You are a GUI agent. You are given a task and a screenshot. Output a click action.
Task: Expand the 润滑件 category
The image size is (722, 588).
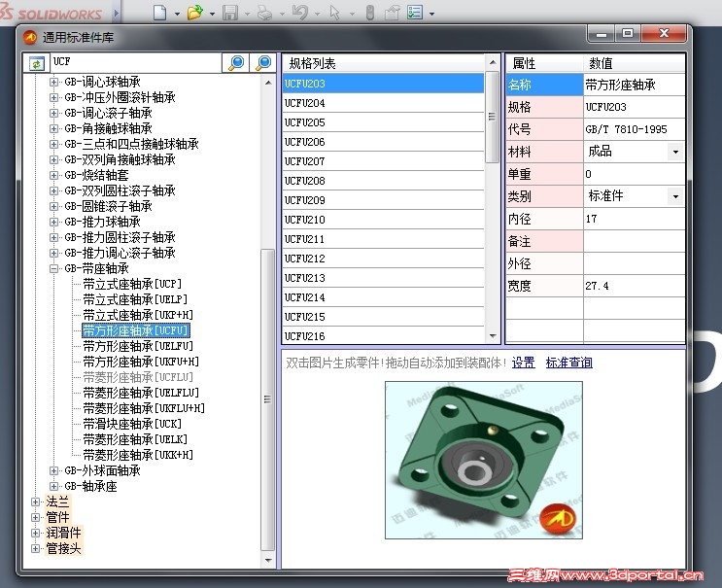click(35, 533)
